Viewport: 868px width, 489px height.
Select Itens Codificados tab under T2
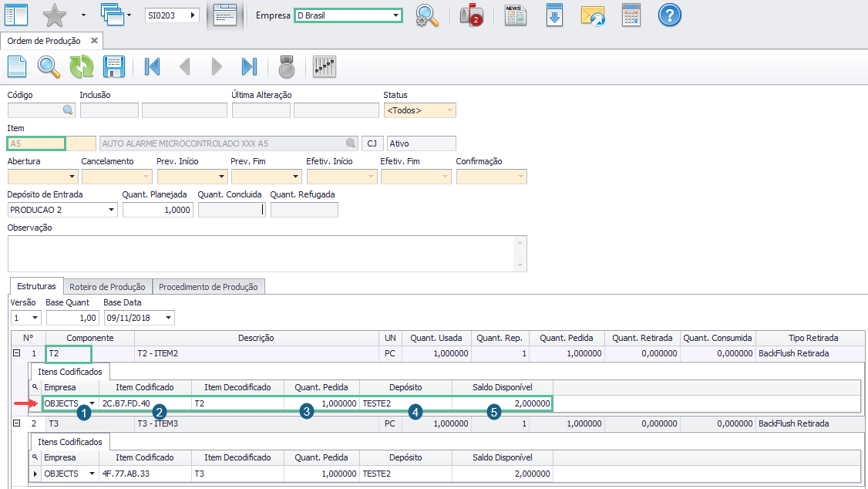(x=69, y=372)
